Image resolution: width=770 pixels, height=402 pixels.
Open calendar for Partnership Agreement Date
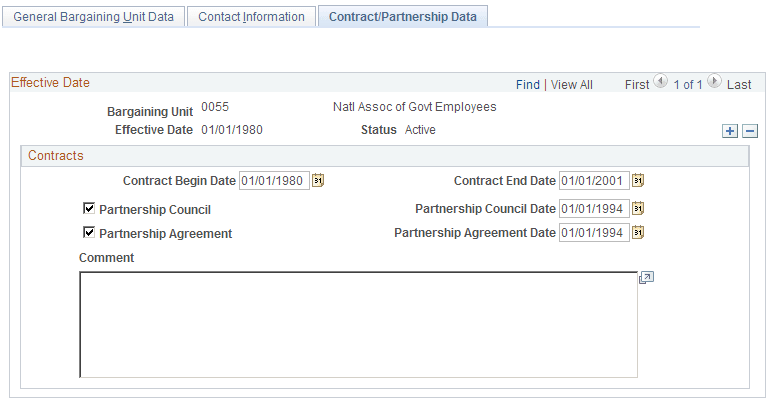[x=638, y=233]
